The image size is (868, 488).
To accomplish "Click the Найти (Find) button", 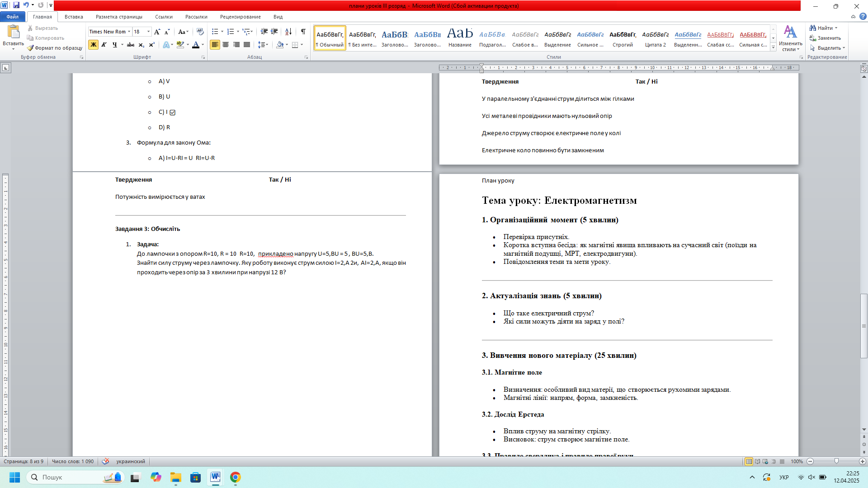I will (x=822, y=28).
